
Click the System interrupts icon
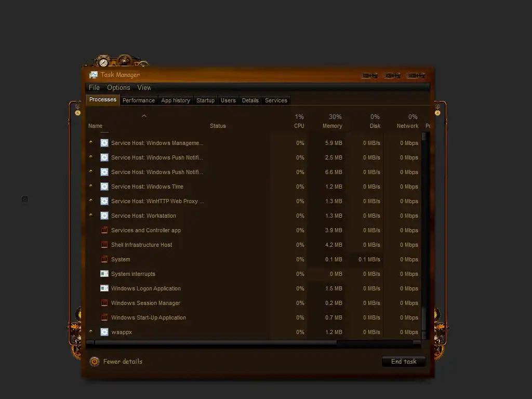click(x=104, y=273)
